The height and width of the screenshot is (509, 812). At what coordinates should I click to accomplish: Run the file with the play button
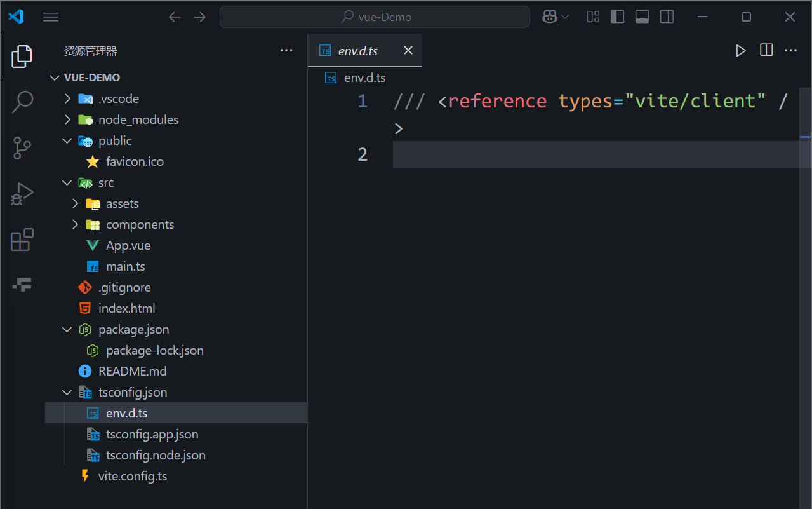coord(741,51)
